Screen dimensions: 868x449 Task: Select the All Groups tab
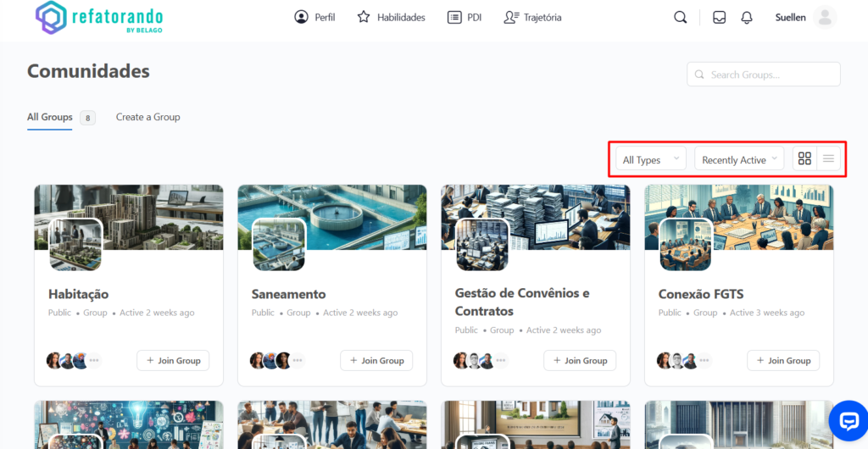[x=50, y=117]
